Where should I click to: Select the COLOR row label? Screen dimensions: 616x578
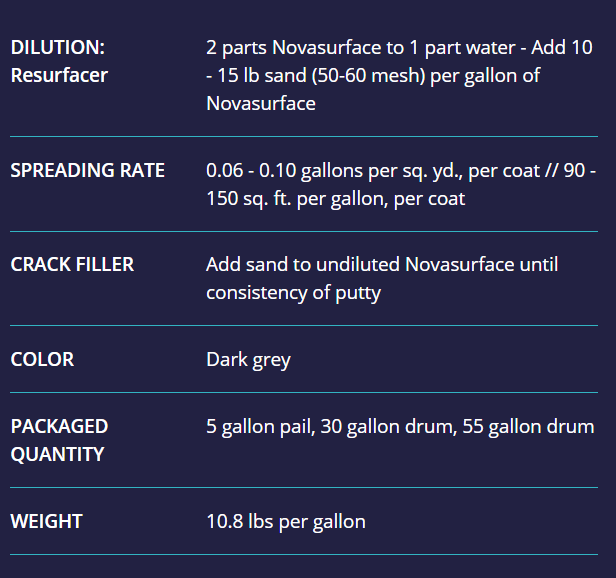(x=42, y=359)
